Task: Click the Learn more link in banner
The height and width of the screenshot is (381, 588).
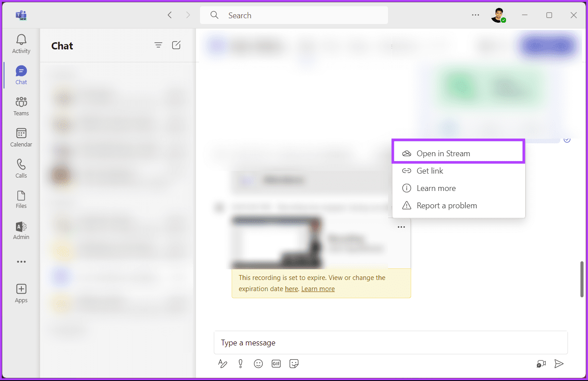Action: coord(318,289)
